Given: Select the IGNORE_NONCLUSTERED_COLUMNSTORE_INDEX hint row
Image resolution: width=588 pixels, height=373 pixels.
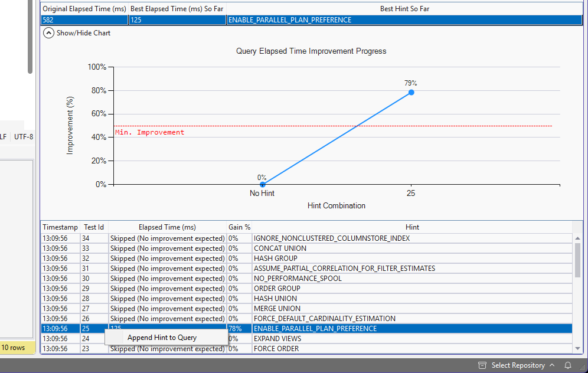Looking at the screenshot, I should pyautogui.click(x=306, y=238).
